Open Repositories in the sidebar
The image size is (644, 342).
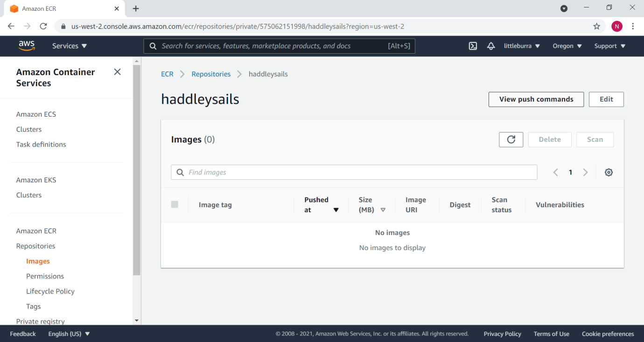pos(35,246)
